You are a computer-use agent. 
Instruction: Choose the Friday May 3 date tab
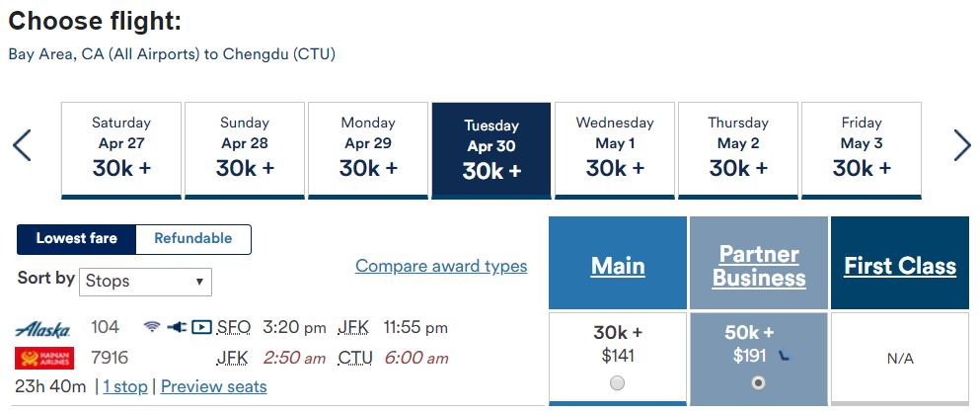(x=862, y=149)
